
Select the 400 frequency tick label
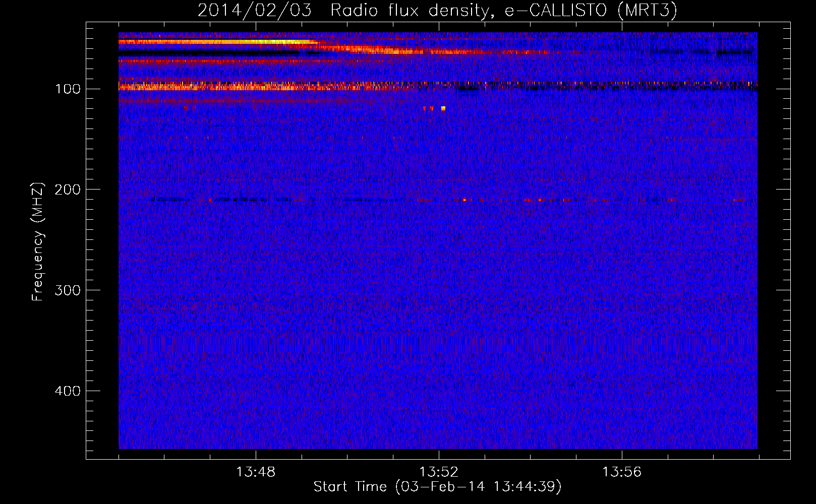pyautogui.click(x=68, y=391)
